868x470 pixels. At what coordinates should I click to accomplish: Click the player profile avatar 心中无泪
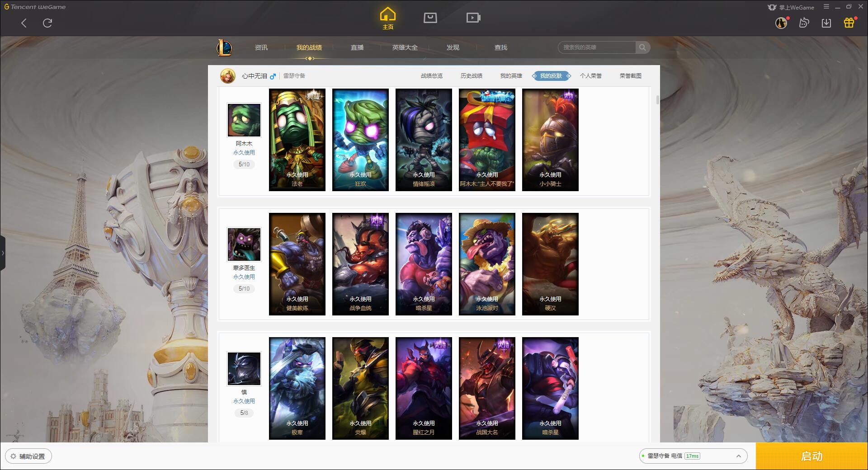pyautogui.click(x=228, y=76)
